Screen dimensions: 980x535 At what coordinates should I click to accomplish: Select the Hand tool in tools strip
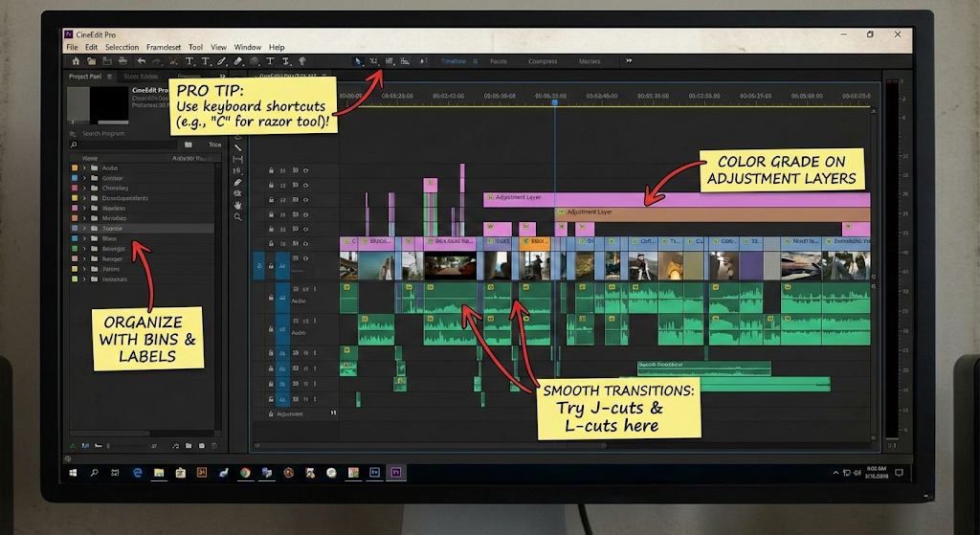pyautogui.click(x=238, y=205)
